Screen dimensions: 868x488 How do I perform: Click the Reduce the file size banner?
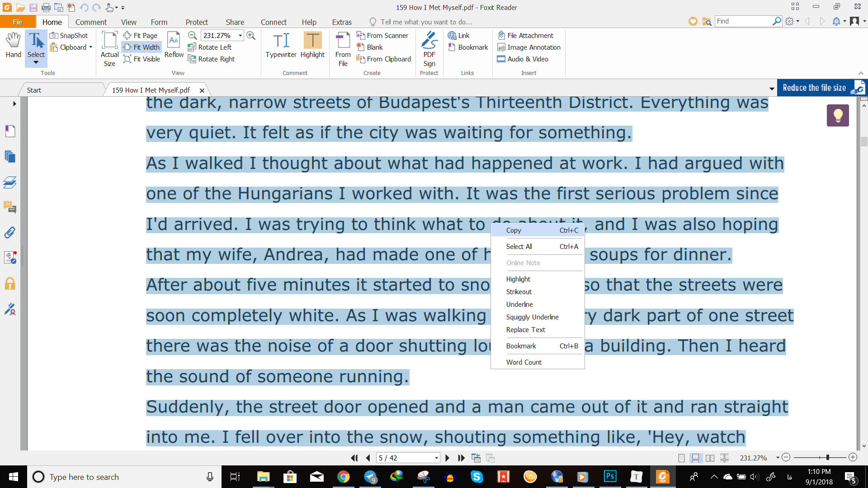(x=822, y=88)
